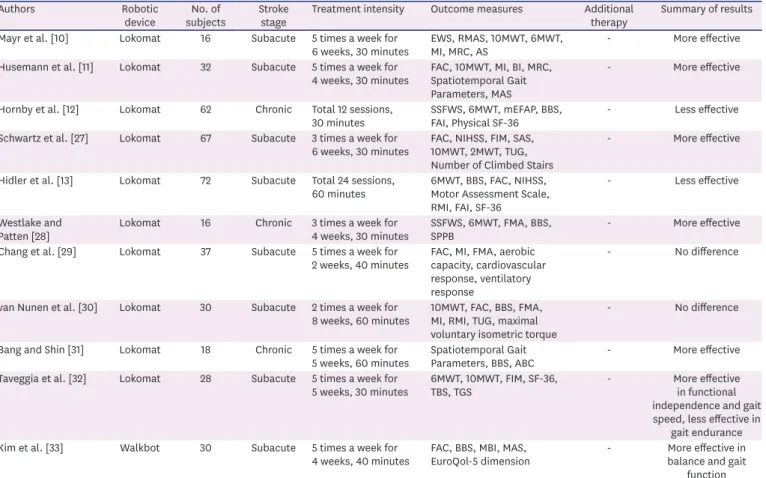Select subject count '62' in Hornby row
The width and height of the screenshot is (766, 478).
pos(206,110)
